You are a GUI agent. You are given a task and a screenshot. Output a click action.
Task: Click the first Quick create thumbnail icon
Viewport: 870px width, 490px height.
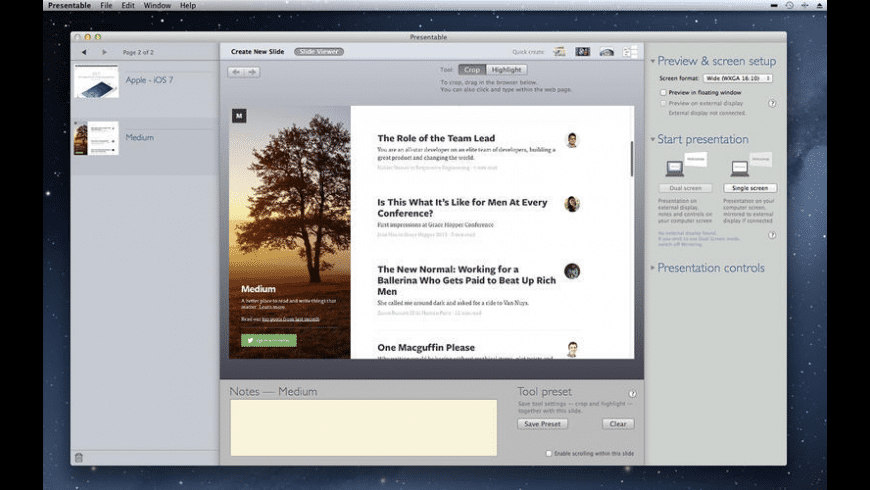click(559, 52)
